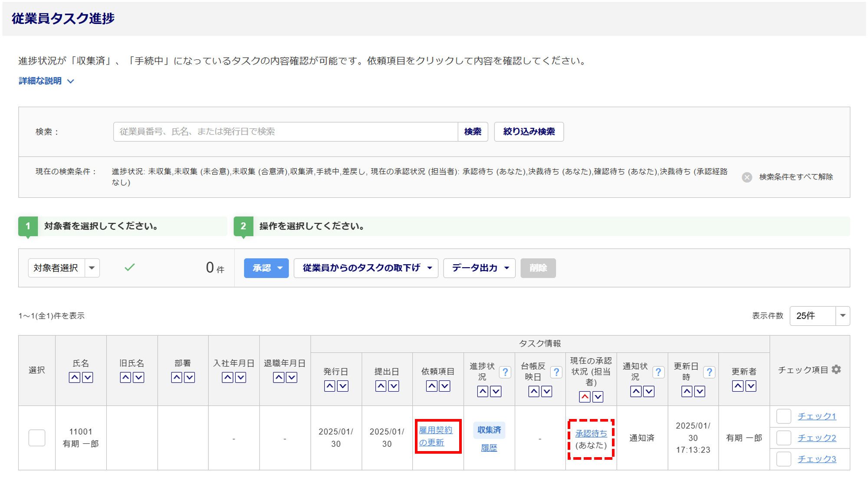
Task: Select the row checkbox for 有期 一郎
Action: coord(37,438)
